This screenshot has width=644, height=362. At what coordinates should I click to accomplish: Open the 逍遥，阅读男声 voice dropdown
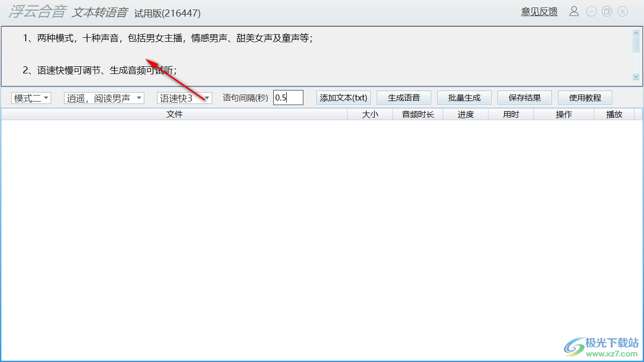[x=104, y=98]
